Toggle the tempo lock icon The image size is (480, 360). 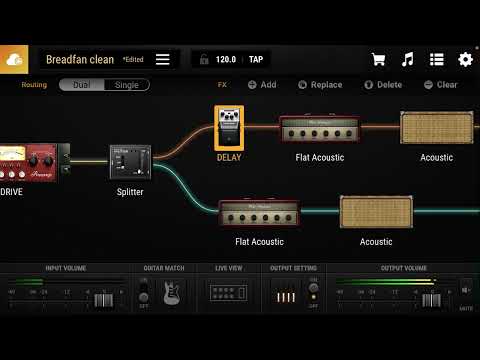[204, 59]
